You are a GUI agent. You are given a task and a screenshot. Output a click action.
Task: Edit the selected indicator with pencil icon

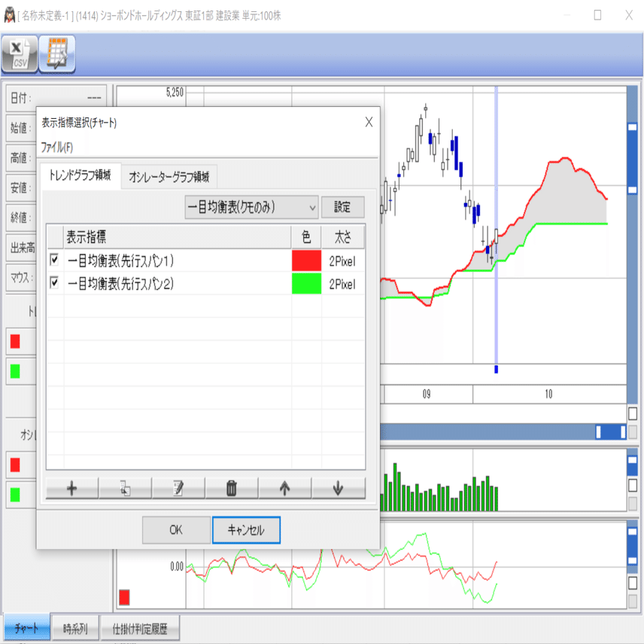pos(178,488)
